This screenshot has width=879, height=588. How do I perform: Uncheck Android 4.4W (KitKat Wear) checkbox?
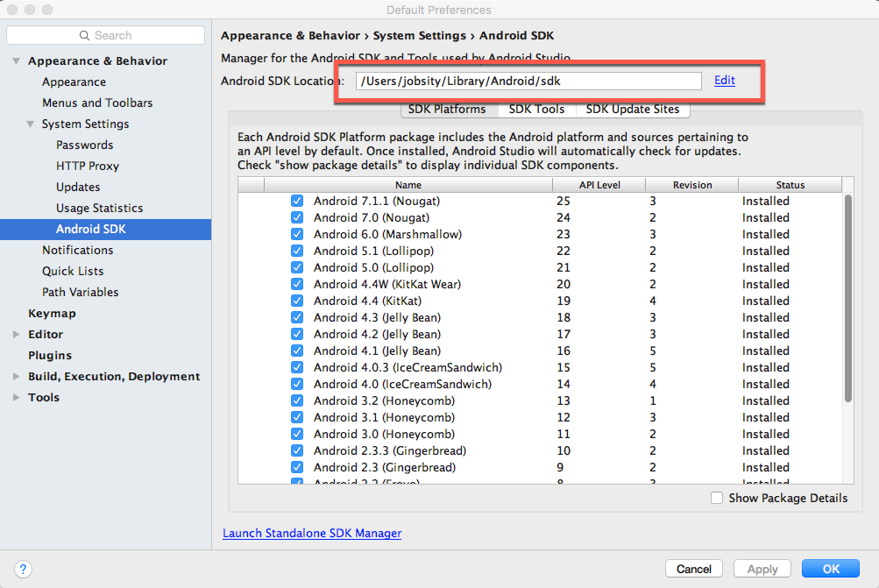297,284
